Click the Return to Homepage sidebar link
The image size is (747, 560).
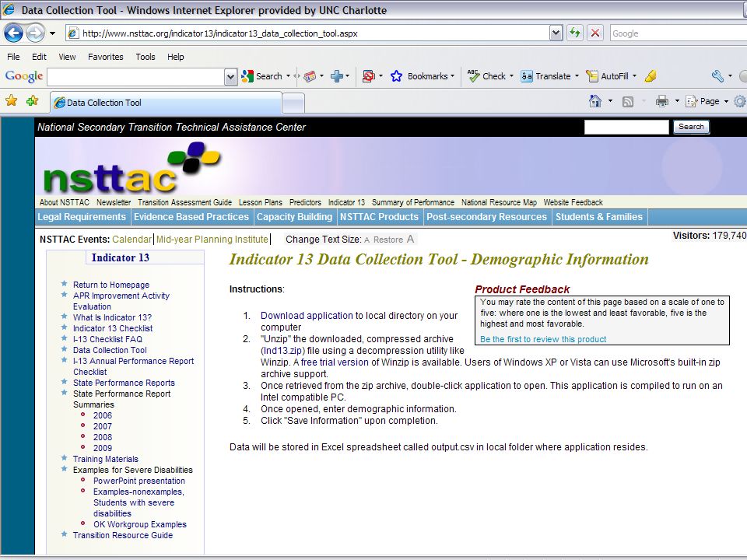tap(111, 285)
